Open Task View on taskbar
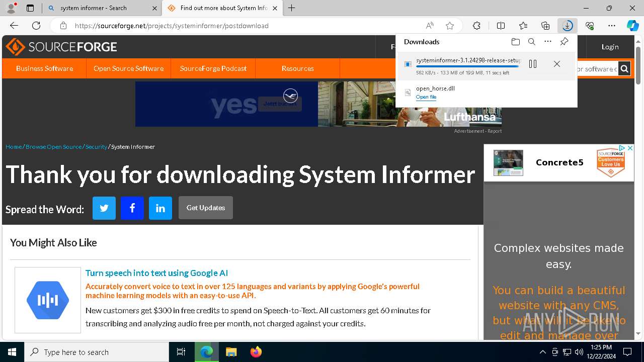Image resolution: width=644 pixels, height=362 pixels. coord(181,352)
